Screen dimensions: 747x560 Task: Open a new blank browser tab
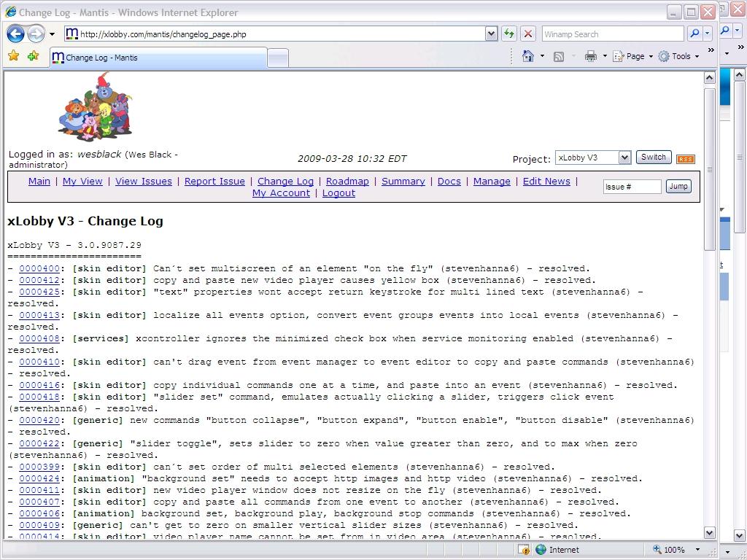(x=278, y=58)
